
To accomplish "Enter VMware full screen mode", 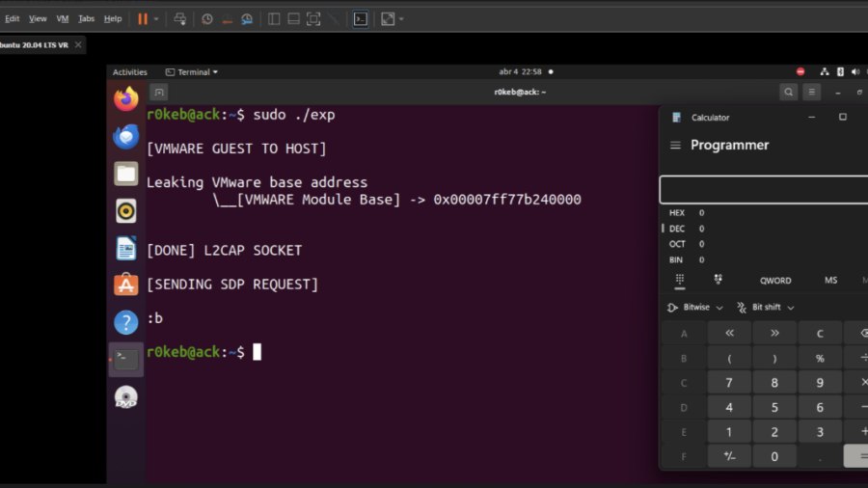I will 313,19.
